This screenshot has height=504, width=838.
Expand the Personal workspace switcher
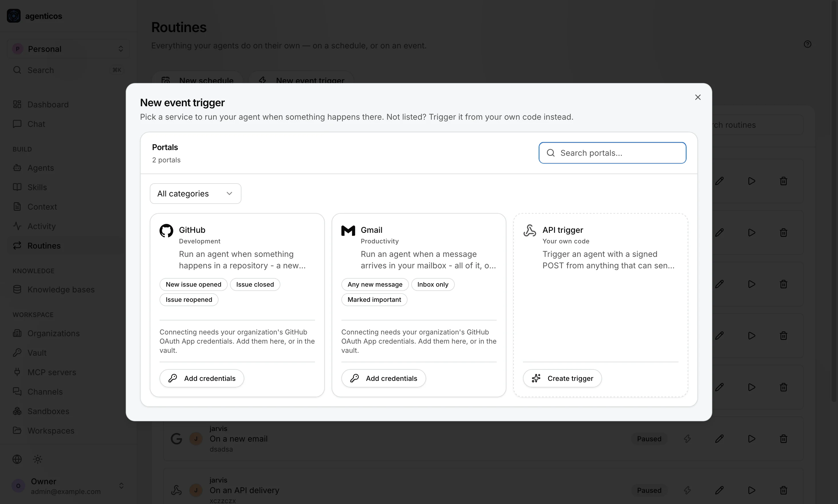tap(68, 49)
